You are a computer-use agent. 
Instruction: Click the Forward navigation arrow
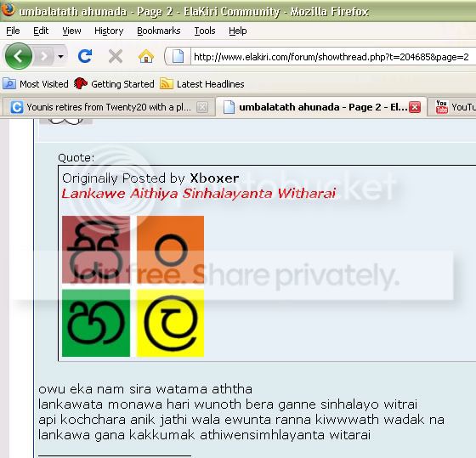pyautogui.click(x=44, y=56)
